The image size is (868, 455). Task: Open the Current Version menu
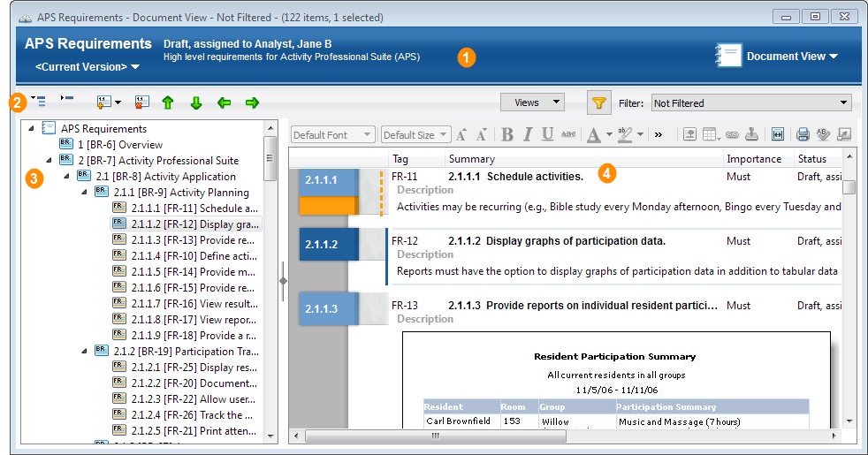(x=87, y=67)
